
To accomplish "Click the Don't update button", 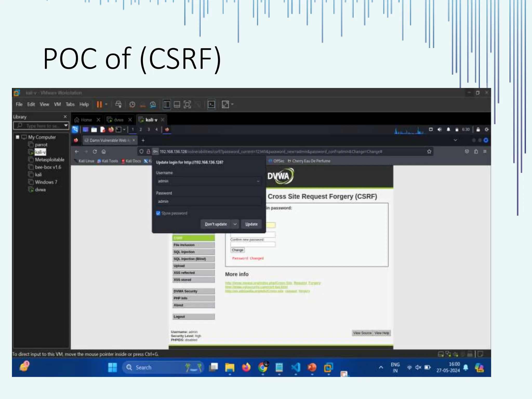I will click(x=216, y=224).
